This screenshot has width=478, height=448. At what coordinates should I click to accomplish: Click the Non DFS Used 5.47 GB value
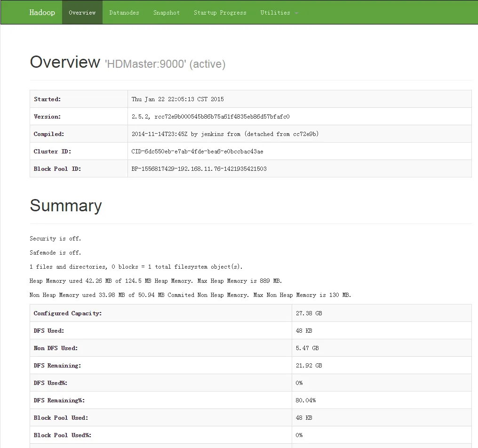[307, 348]
